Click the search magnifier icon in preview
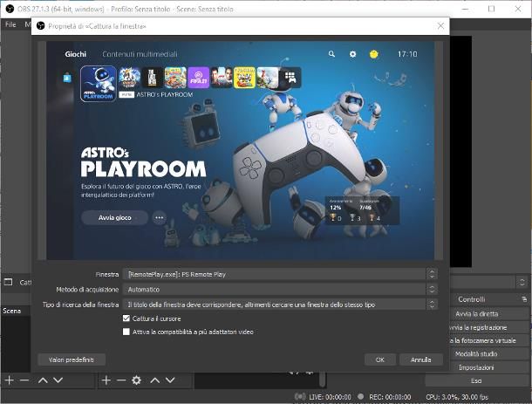 [x=331, y=54]
